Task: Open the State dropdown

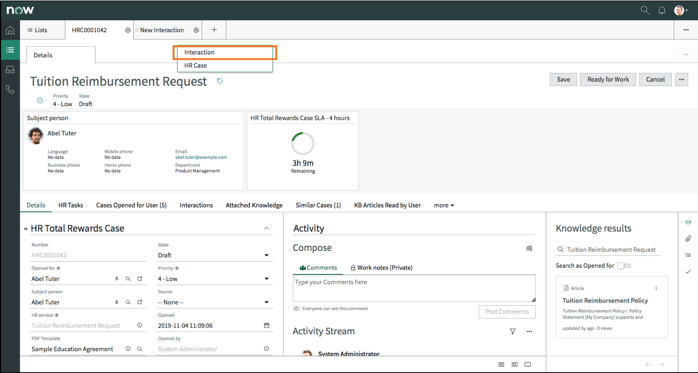Action: pyautogui.click(x=215, y=255)
